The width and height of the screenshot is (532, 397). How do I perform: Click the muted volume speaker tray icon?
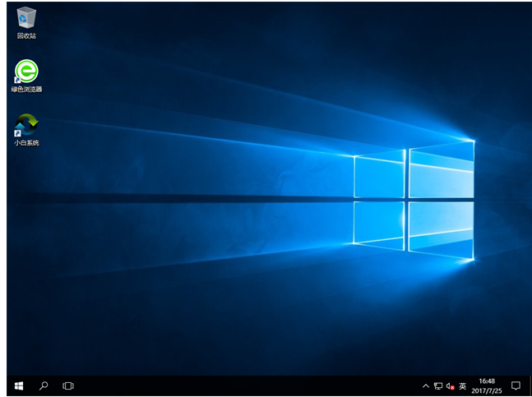coord(451,385)
